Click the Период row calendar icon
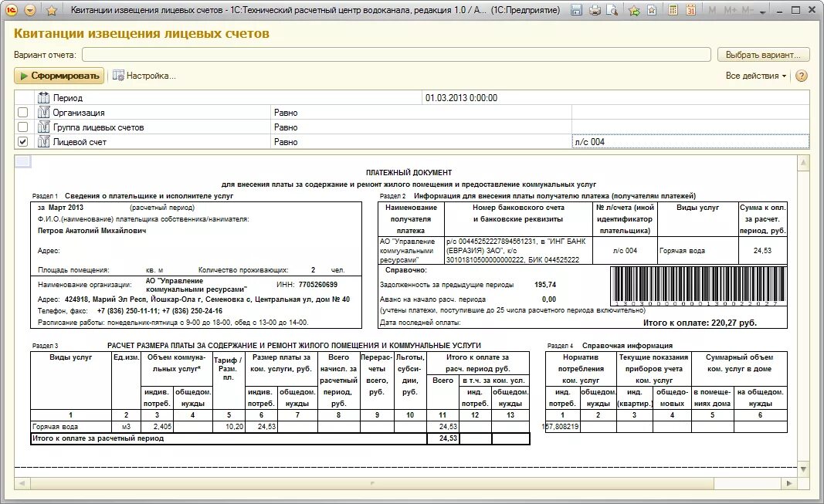The width and height of the screenshot is (824, 504). (x=43, y=98)
